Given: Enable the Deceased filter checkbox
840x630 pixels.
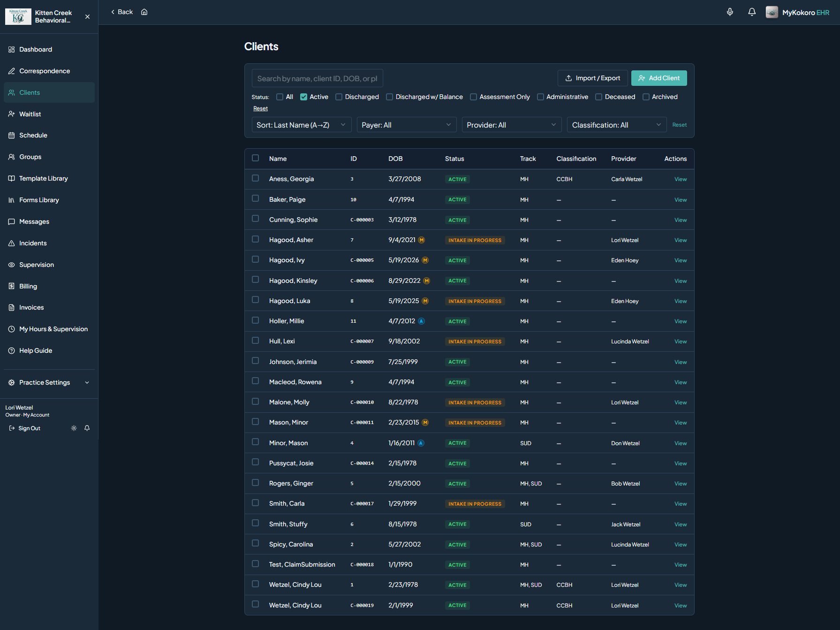Looking at the screenshot, I should (x=599, y=97).
